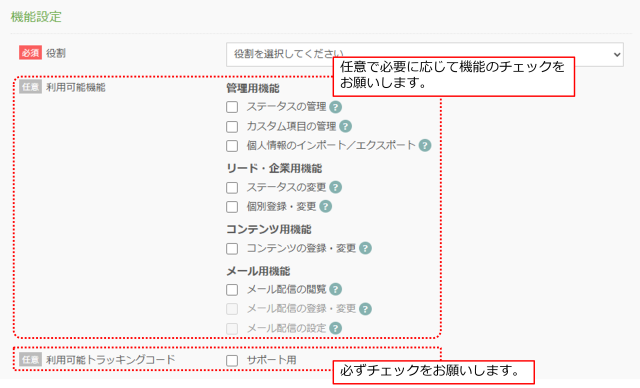
Task: Tick 個人情報のインポート／エクスポート checkbox
Action: point(232,146)
